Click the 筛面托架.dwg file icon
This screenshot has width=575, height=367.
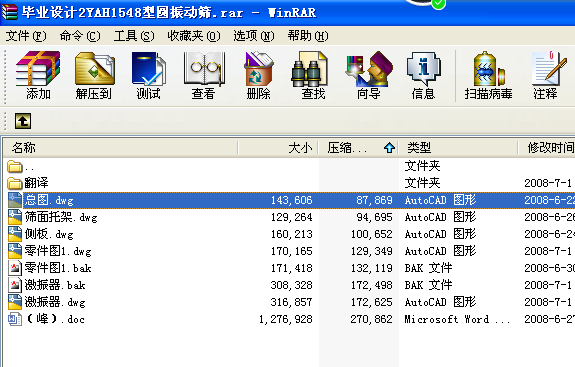15,217
